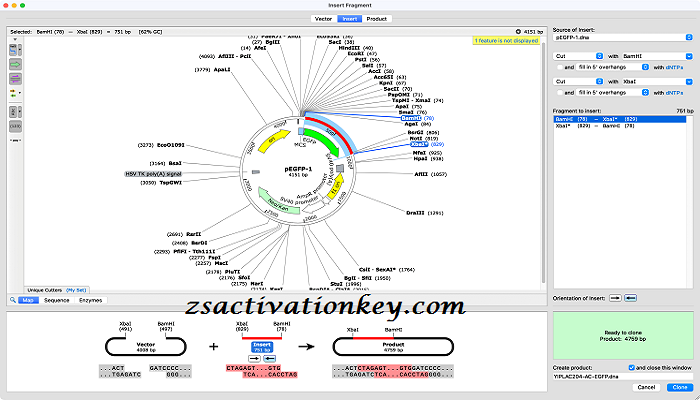This screenshot has width=700, height=400.
Task: Open the first fill in 5' overhangs dropdown
Action: [x=612, y=67]
